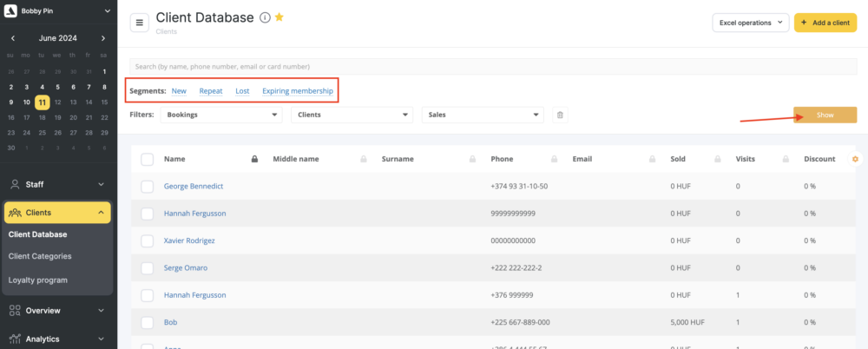The image size is (868, 349).
Task: Click phone number +222 222-222-2
Action: pos(516,268)
